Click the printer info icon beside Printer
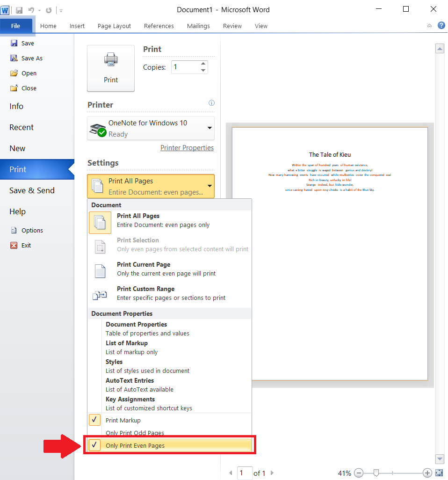448x480 pixels. [211, 103]
